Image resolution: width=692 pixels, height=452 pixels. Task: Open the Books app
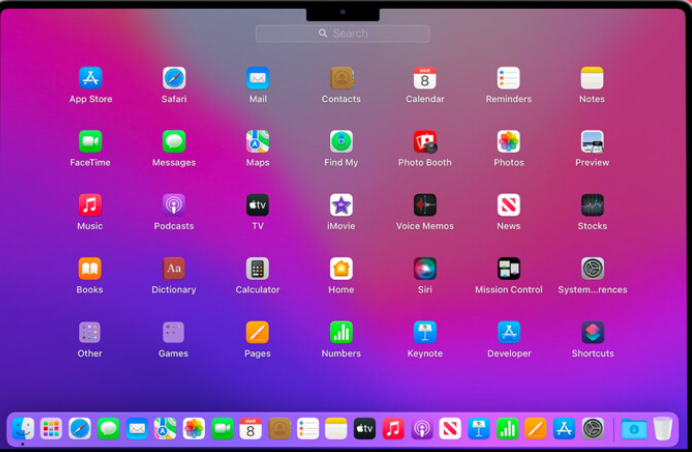point(90,269)
